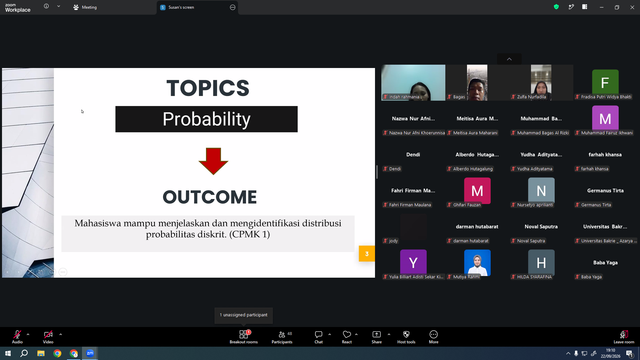Expand the audio options arrow
Viewport: 640px width, 360px height.
28,334
